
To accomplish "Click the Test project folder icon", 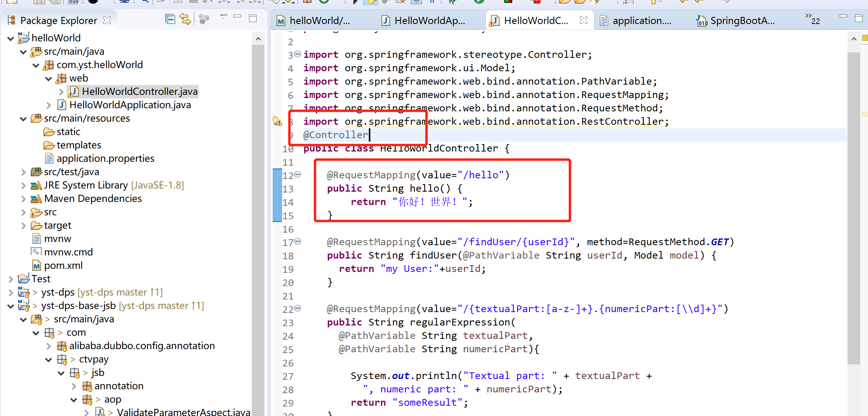I will click(x=24, y=279).
